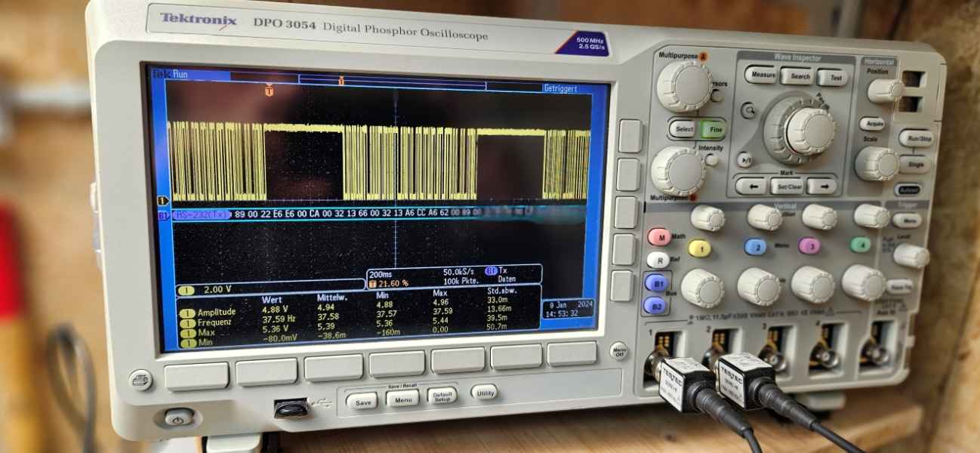Viewport: 980px width, 453px height.
Task: Click the 200ms timebase readout
Action: click(382, 274)
